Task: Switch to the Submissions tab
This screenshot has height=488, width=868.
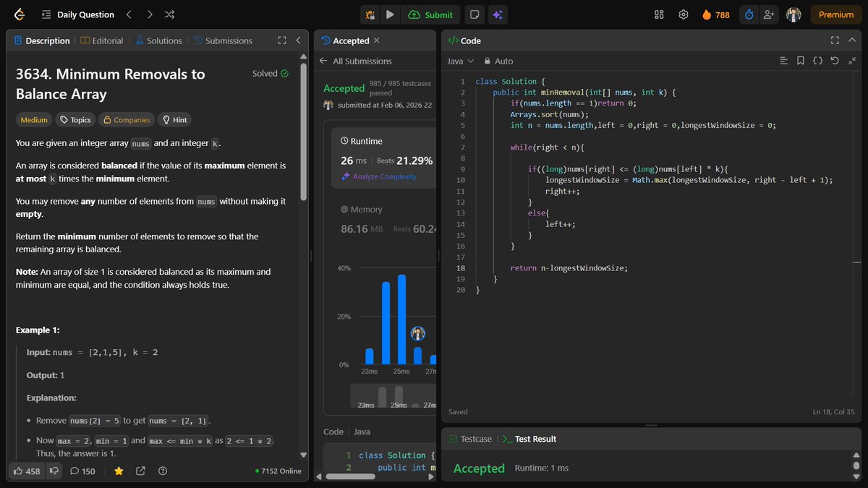Action: [223, 40]
